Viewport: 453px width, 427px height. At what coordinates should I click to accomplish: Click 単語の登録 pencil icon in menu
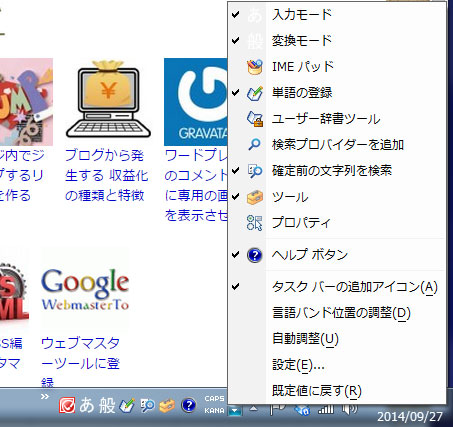[255, 93]
